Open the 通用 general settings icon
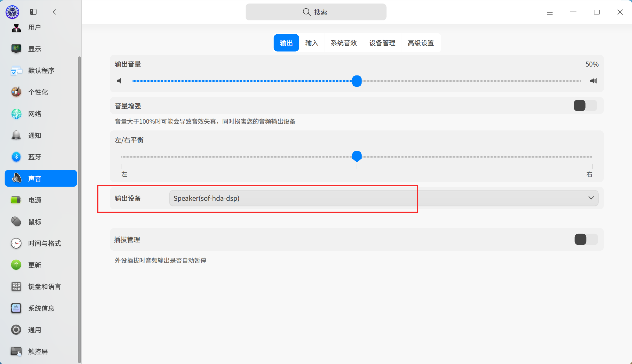The width and height of the screenshot is (632, 364). coord(16,330)
